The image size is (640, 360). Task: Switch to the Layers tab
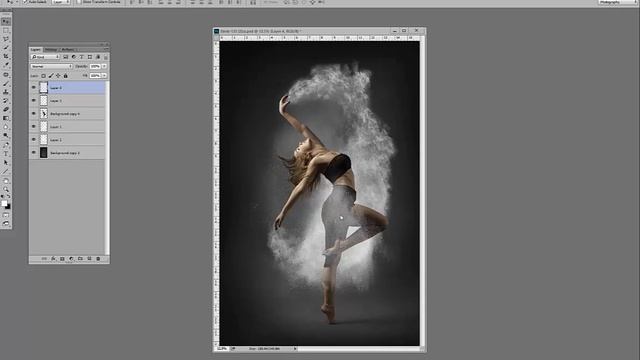[36, 49]
